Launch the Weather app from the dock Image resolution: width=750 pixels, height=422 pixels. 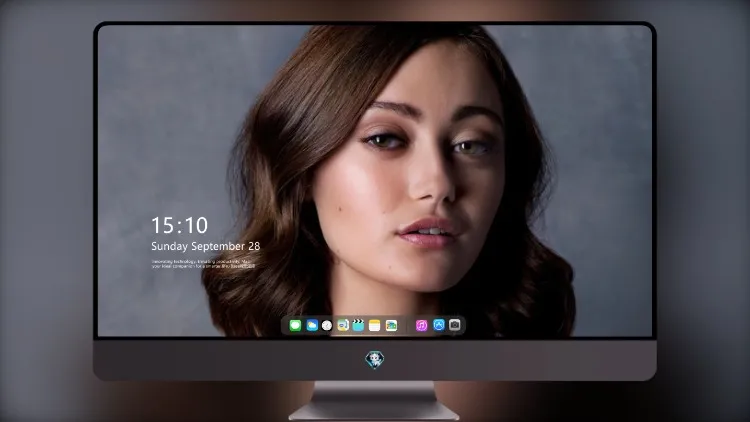(312, 325)
